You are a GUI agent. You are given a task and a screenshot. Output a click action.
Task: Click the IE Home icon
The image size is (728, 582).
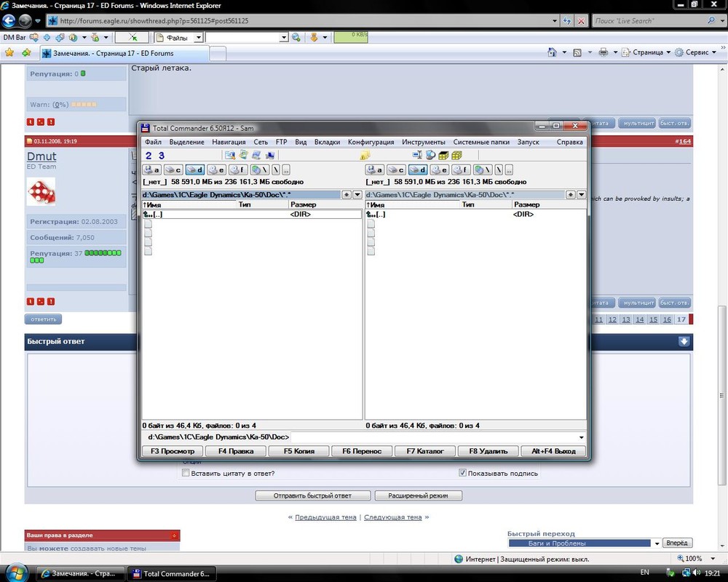click(x=552, y=52)
